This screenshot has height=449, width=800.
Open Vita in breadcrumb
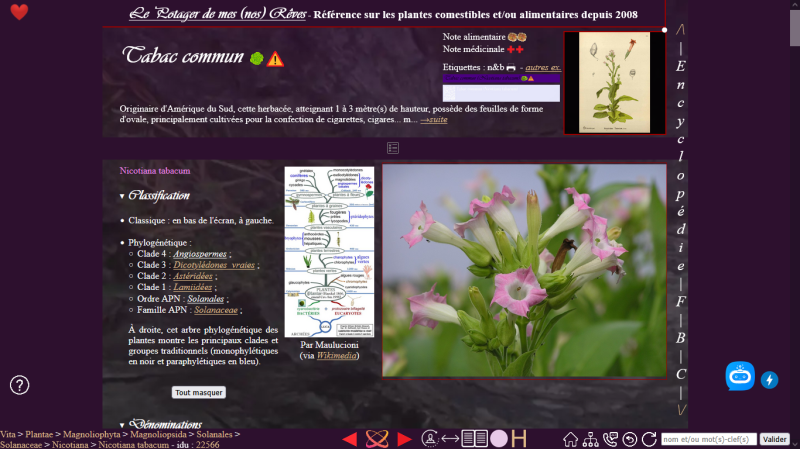[8, 434]
